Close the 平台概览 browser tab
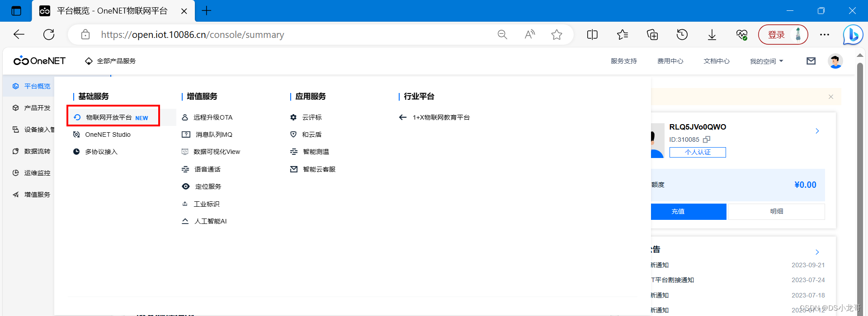 [184, 11]
